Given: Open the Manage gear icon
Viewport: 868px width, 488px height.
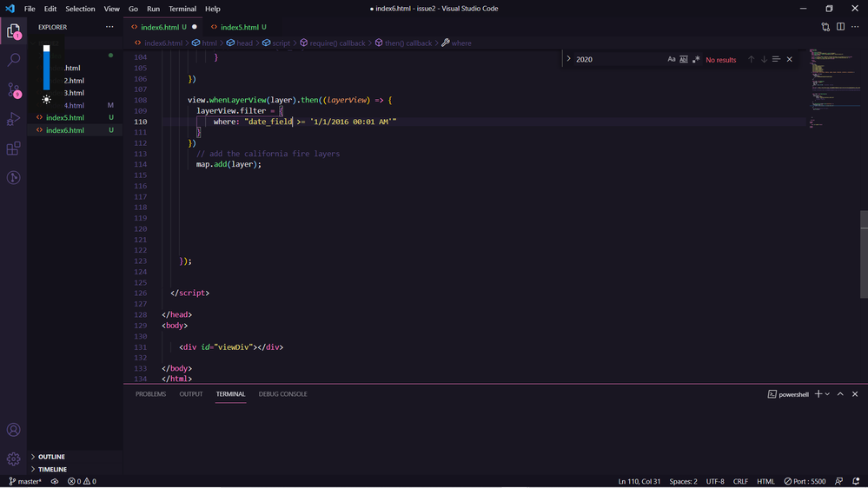Looking at the screenshot, I should coord(13,458).
